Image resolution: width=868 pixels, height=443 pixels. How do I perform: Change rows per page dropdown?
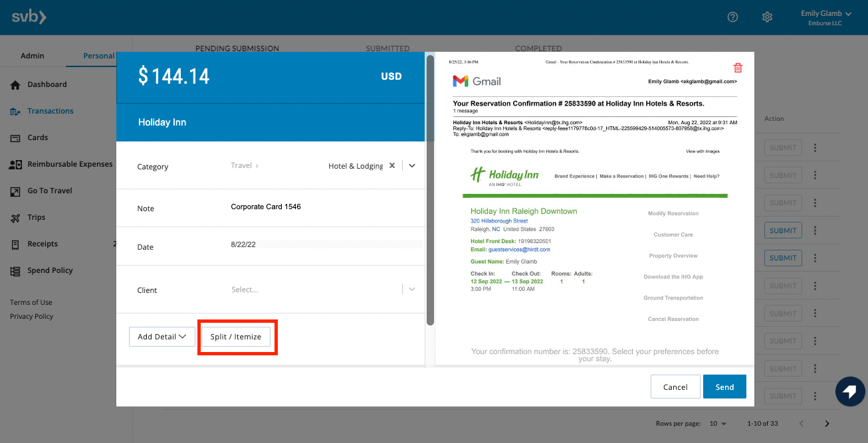coord(718,424)
